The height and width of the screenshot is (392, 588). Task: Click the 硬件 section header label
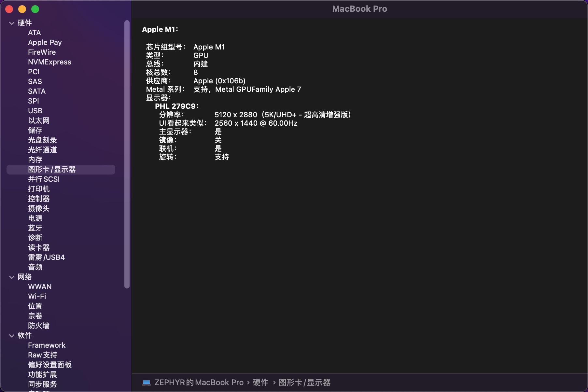25,23
